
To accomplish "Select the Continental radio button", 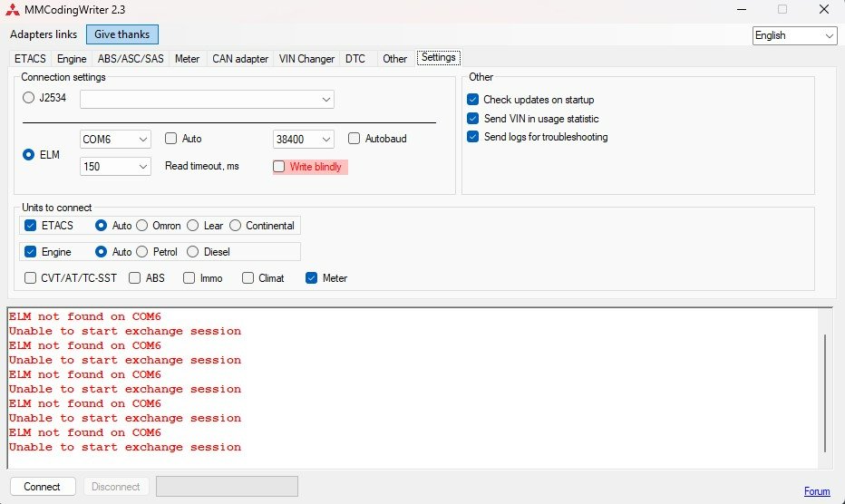I will (x=236, y=226).
